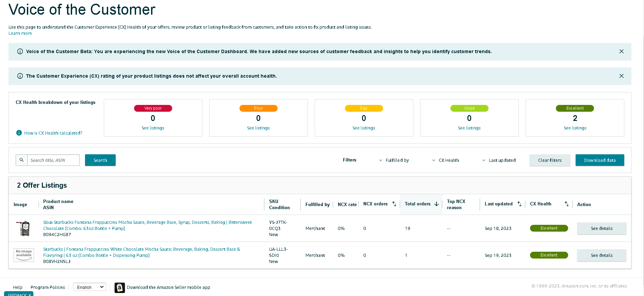The height and width of the screenshot is (296, 644).
Task: Click the Clear filters button
Action: click(x=550, y=160)
